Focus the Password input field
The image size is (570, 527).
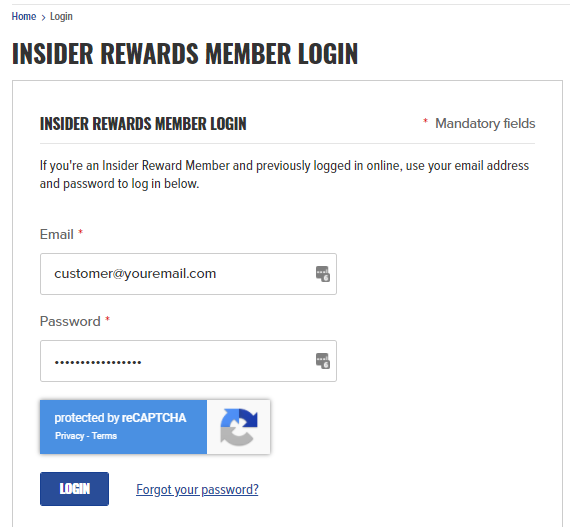pyautogui.click(x=188, y=361)
